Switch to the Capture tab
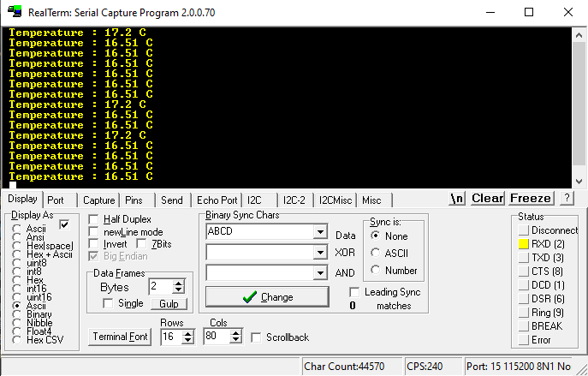Screen dimensions: 588x376 (x=99, y=200)
